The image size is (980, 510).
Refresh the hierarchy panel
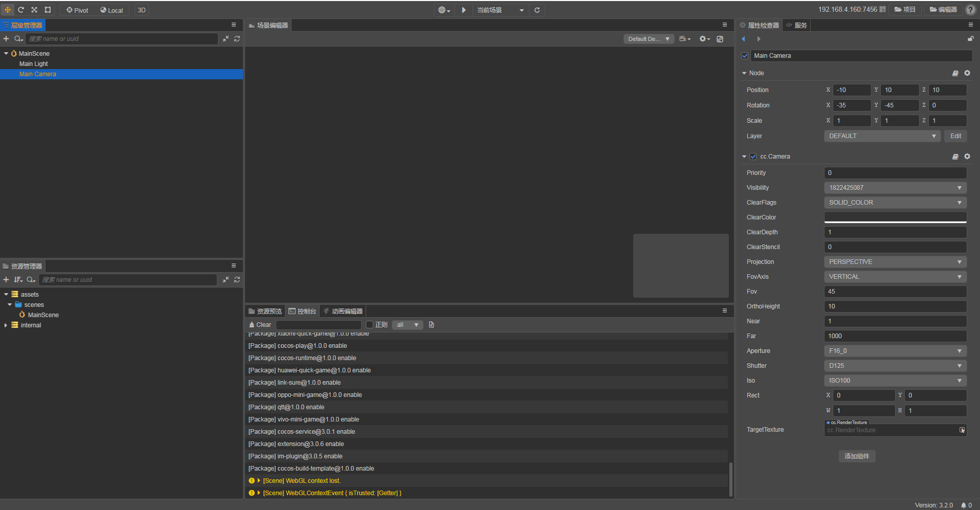tap(237, 39)
